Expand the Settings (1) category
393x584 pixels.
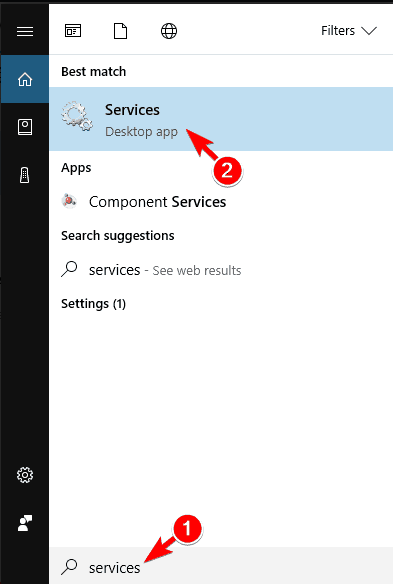(x=94, y=304)
